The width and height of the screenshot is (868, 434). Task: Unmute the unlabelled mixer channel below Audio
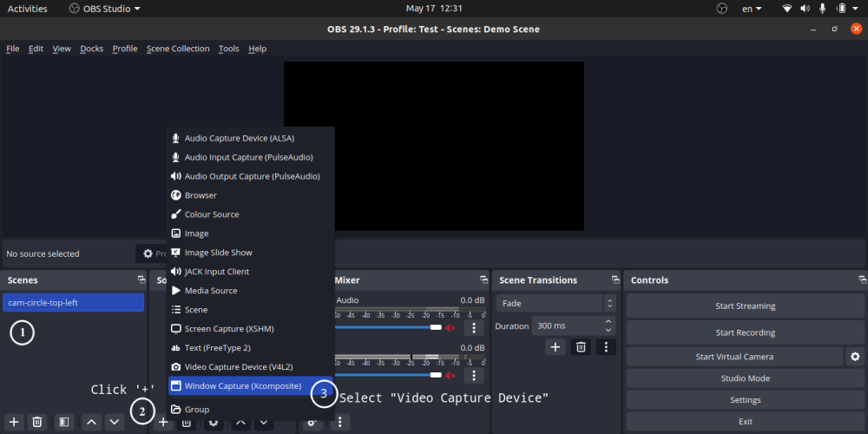(x=450, y=375)
